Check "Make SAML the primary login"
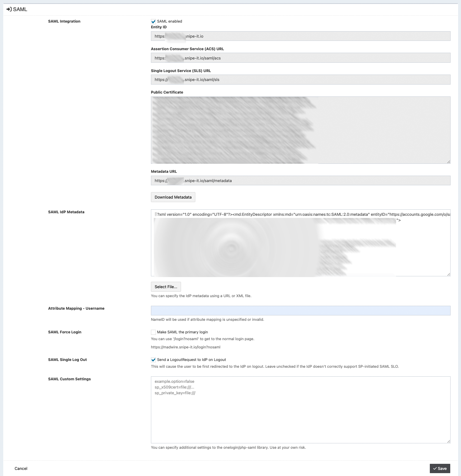461x476 pixels. (153, 332)
